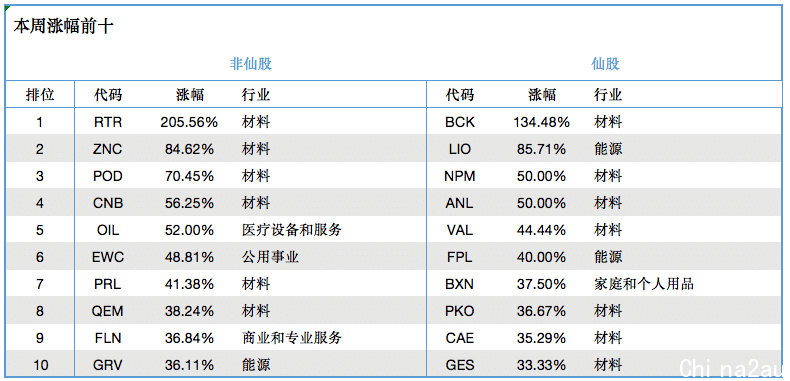Click the 非仙股 section header
Screen dimensions: 790x381
click(250, 64)
